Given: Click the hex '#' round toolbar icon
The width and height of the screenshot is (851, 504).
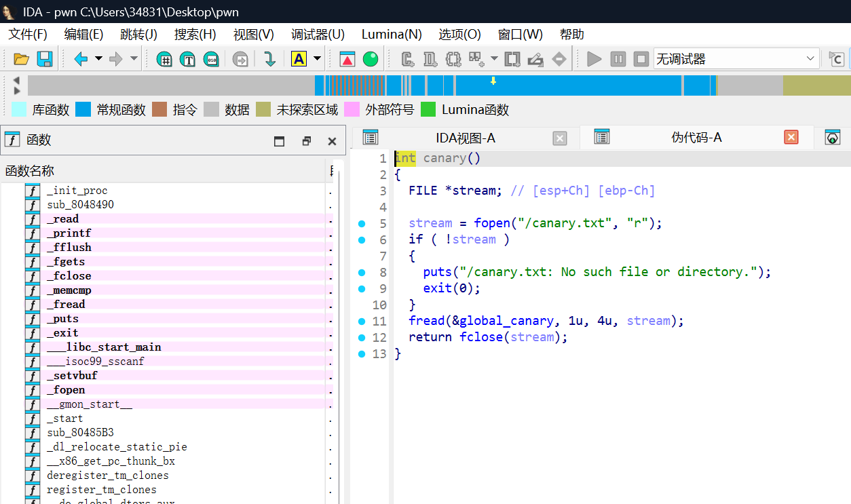Looking at the screenshot, I should [164, 59].
